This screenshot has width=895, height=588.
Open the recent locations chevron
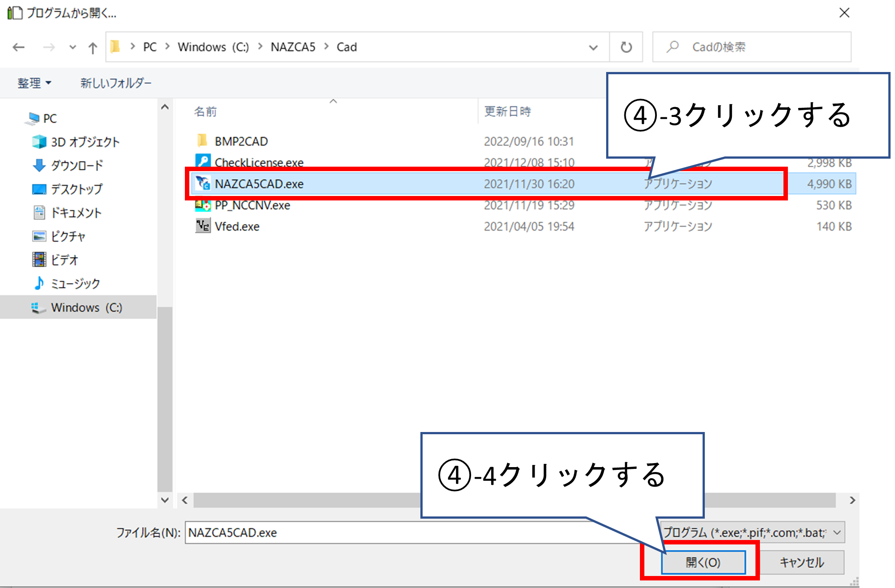pos(72,47)
